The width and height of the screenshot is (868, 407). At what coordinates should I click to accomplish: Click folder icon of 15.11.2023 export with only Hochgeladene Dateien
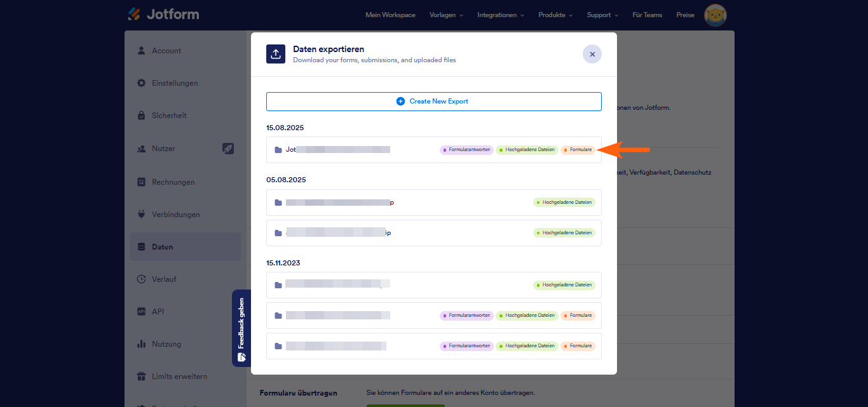pos(278,285)
